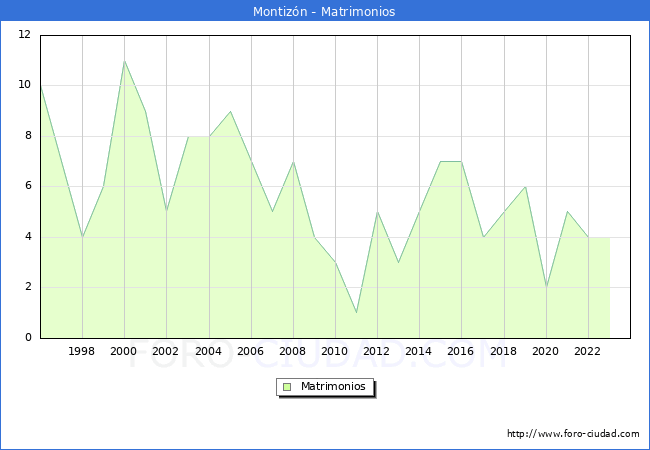Click the Matrimonios legend label
650x450 pixels.
click(333, 386)
